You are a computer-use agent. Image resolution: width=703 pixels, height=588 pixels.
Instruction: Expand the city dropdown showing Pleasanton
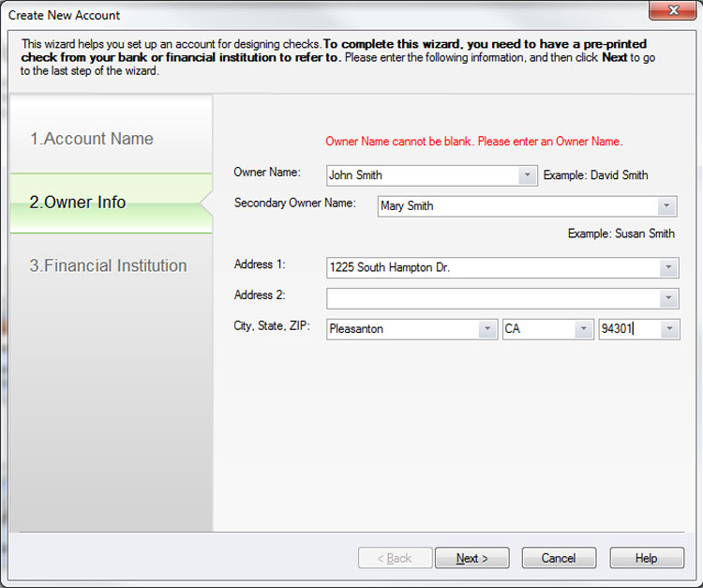(487, 329)
